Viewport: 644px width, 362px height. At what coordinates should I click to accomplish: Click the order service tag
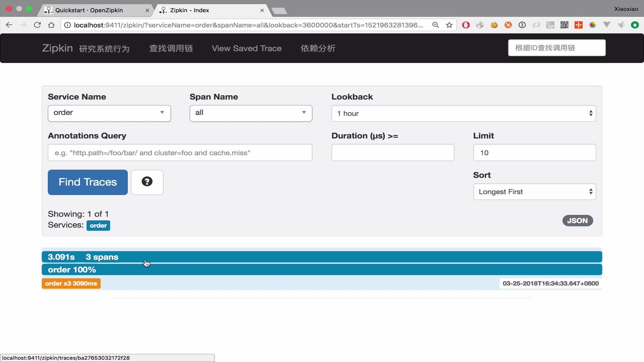pos(98,226)
